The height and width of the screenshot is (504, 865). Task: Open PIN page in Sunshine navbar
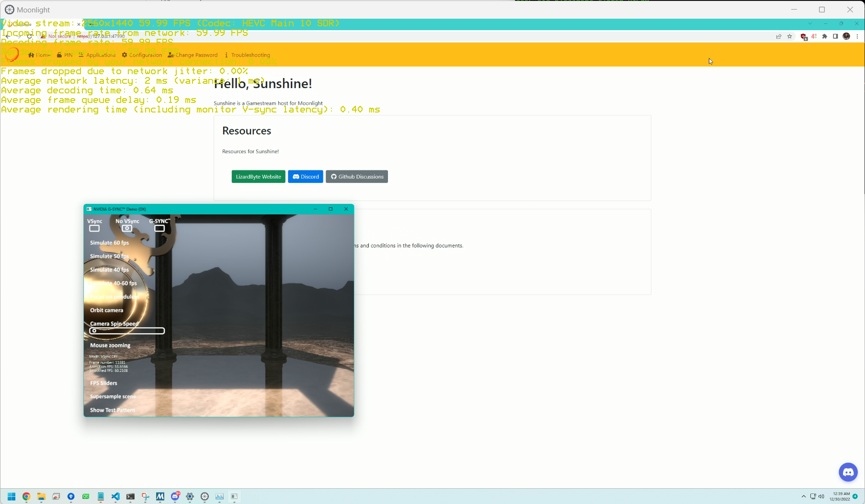65,55
